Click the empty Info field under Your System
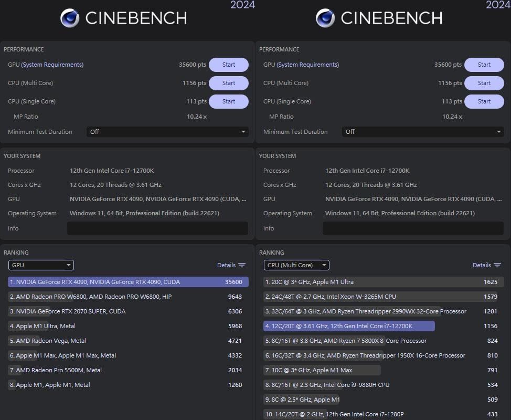Image resolution: width=511 pixels, height=420 pixels. tap(157, 228)
